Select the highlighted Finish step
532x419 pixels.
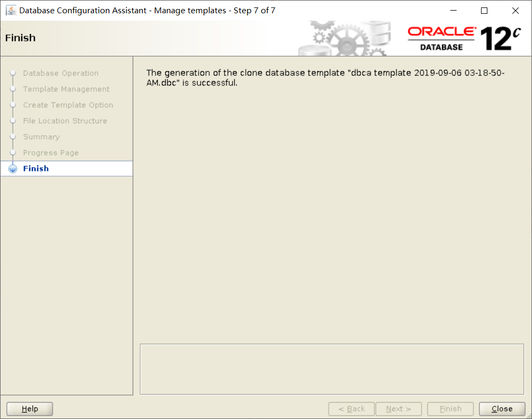point(36,169)
